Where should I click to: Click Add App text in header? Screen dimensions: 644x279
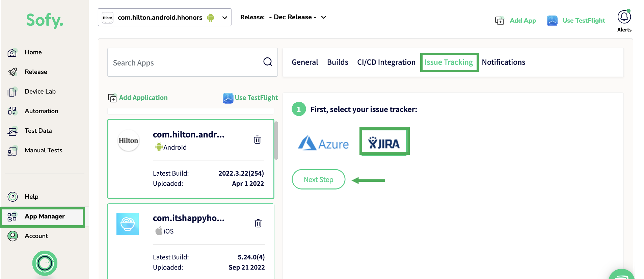(522, 21)
